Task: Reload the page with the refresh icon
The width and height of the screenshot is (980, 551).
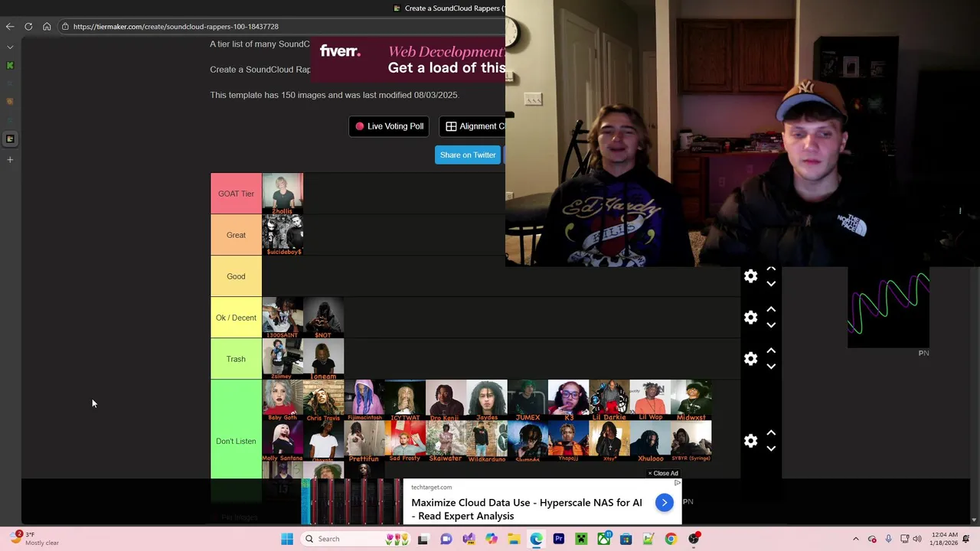Action: [28, 27]
